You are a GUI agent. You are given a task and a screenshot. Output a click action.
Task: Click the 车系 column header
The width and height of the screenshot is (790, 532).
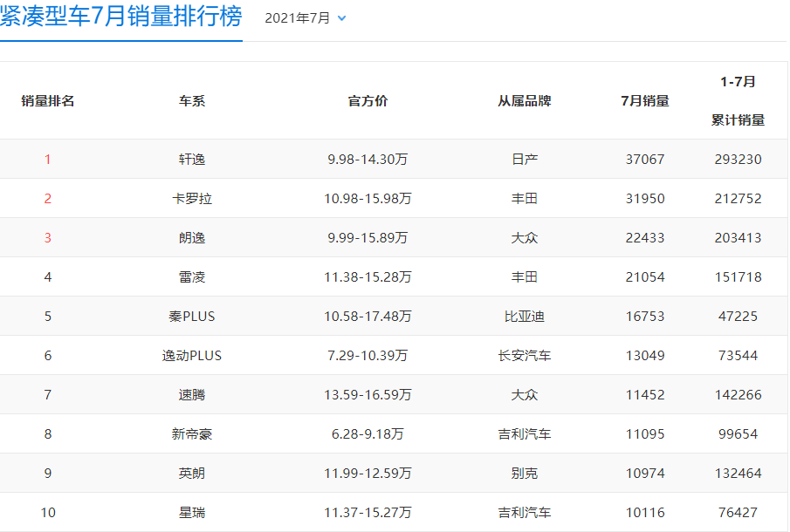click(192, 100)
